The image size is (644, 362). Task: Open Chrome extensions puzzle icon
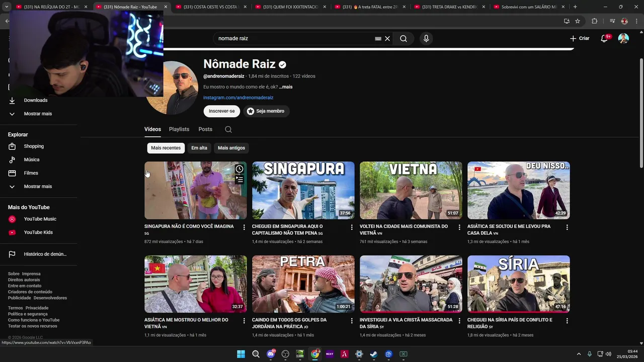594,21
